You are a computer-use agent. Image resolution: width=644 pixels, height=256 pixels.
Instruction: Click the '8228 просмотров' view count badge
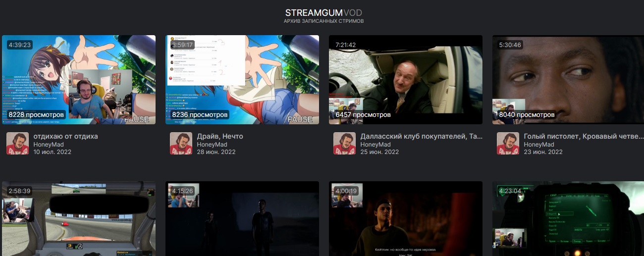(x=36, y=115)
